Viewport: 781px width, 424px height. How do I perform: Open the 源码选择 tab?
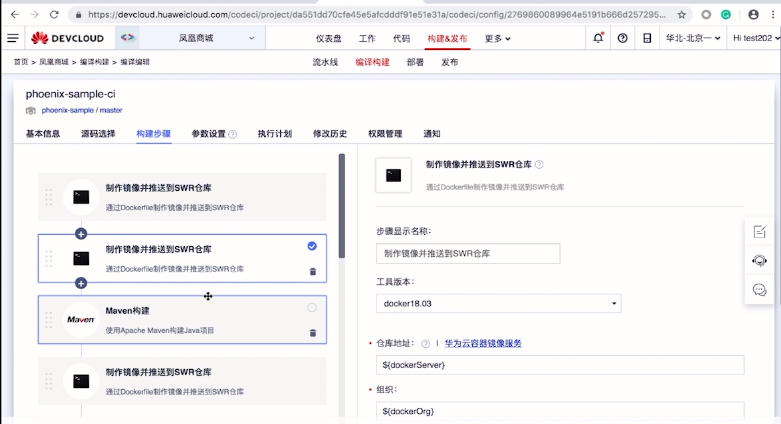[x=98, y=134]
